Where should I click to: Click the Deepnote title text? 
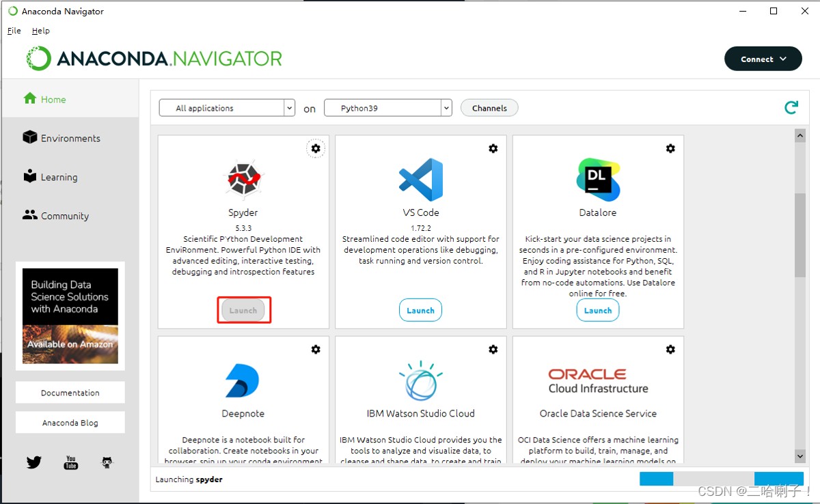click(243, 414)
